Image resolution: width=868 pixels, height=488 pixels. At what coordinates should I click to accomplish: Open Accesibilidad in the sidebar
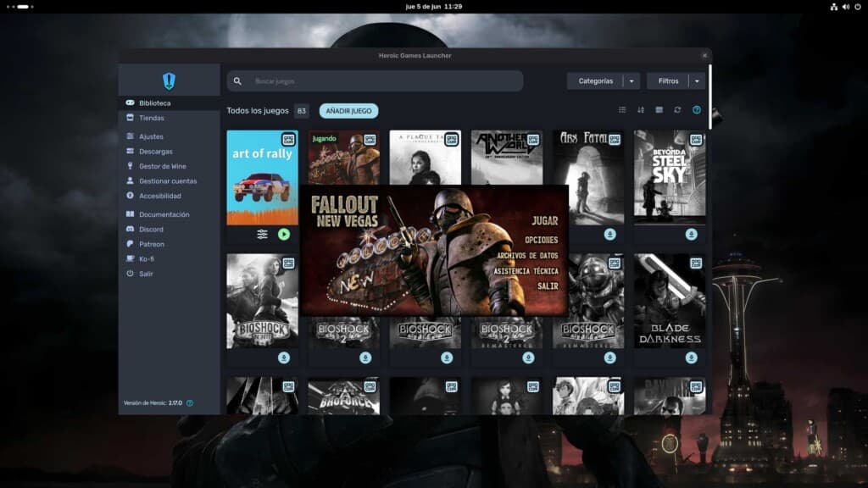click(x=169, y=196)
